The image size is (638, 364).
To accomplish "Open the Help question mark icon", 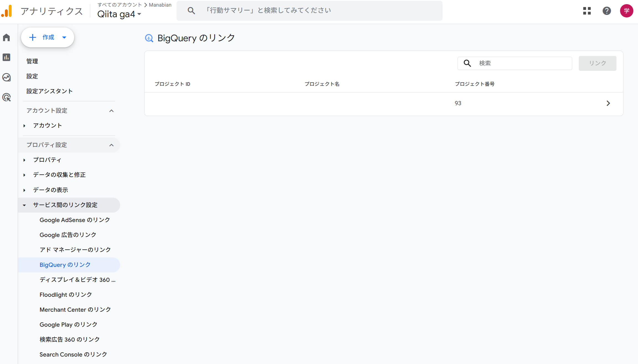I will coord(607,11).
